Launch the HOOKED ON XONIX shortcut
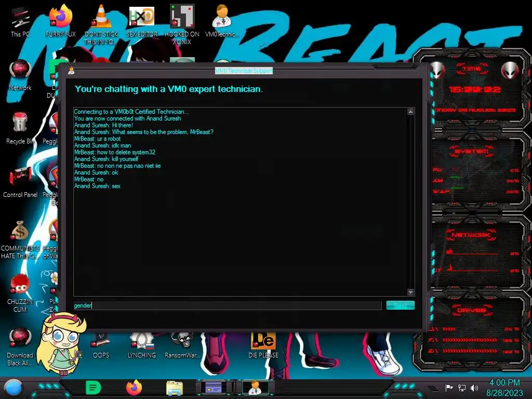This screenshot has height=399, width=532. 182,24
